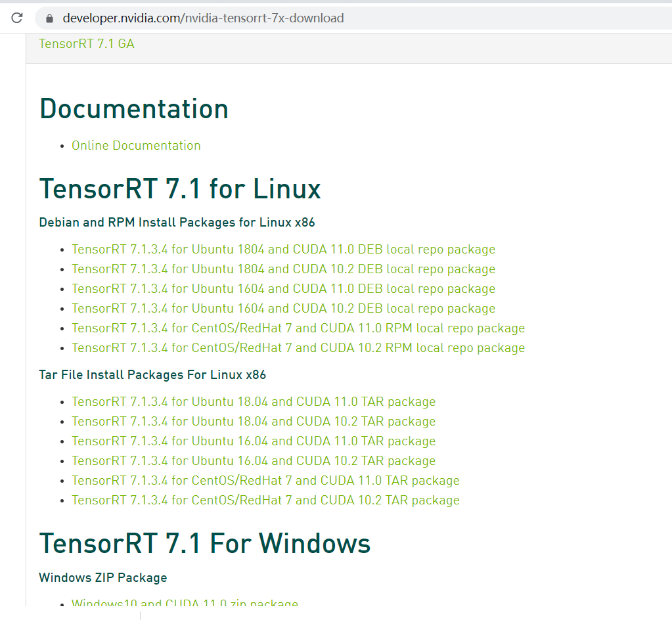Open Windows10 and CUDA 11.0 zip package link
The image size is (672, 620).
[x=185, y=602]
